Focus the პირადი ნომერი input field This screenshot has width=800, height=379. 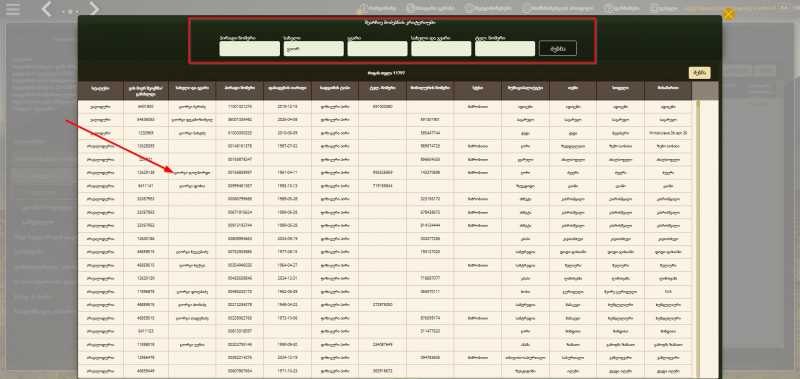[x=249, y=48]
